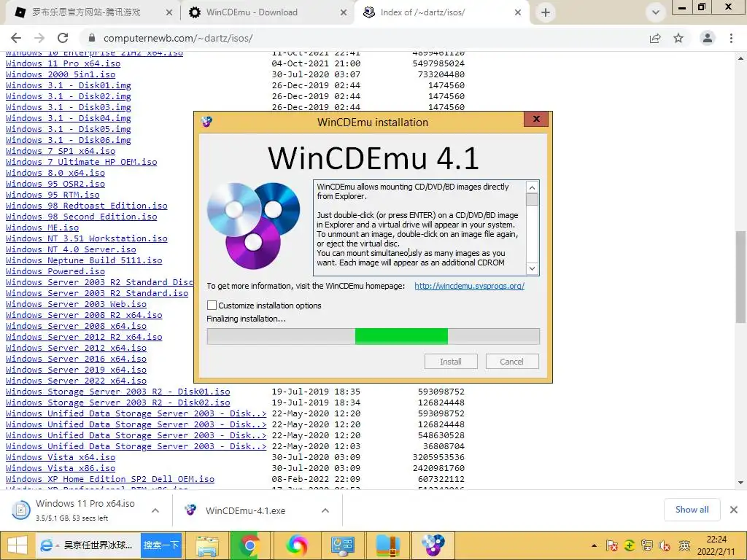Open Windows_11_Pro_x64.iso link
The image size is (747, 560).
coord(63,63)
